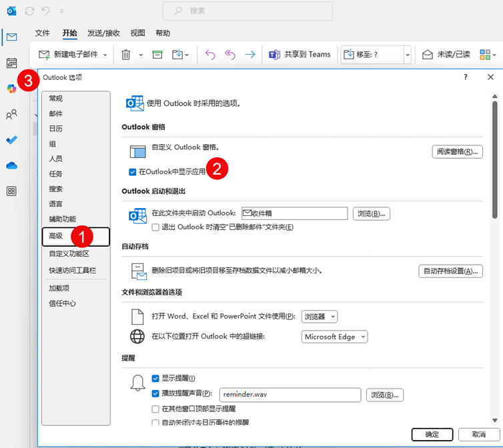Image resolution: width=503 pixels, height=448 pixels.
Task: Click 浏览(B)... next to start folder
Action: click(371, 213)
